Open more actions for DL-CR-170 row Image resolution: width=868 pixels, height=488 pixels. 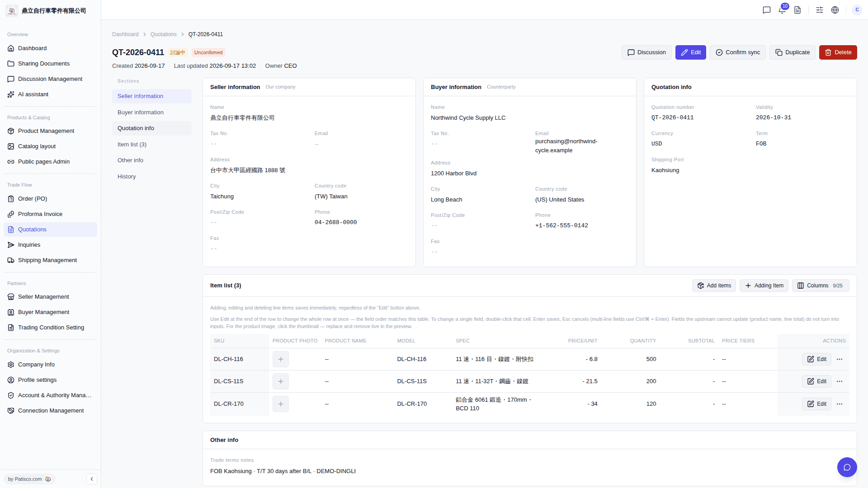coord(840,404)
